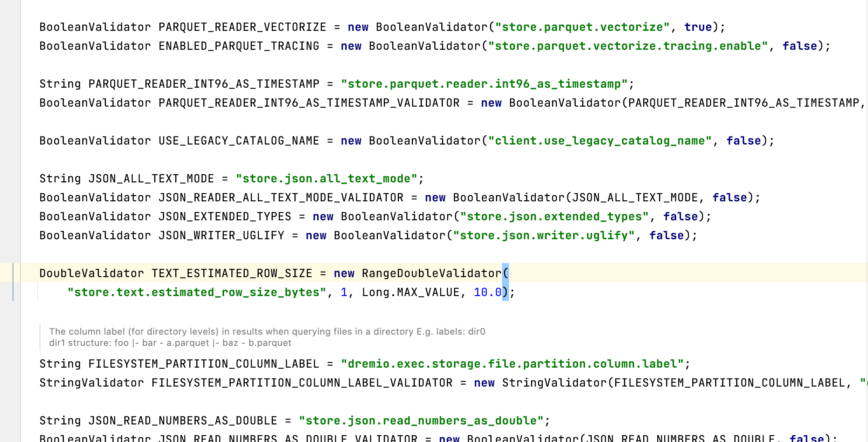Click the "store.json.extended_types" string
Screen dimensions: 868x442
tap(554, 216)
